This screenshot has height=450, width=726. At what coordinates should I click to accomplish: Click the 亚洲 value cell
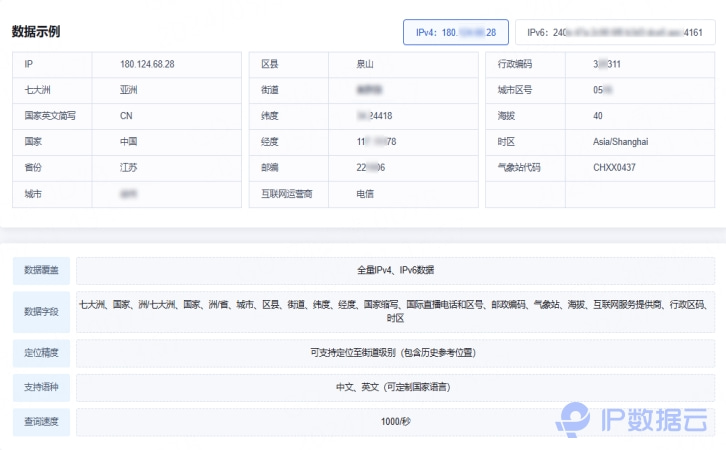pos(167,90)
